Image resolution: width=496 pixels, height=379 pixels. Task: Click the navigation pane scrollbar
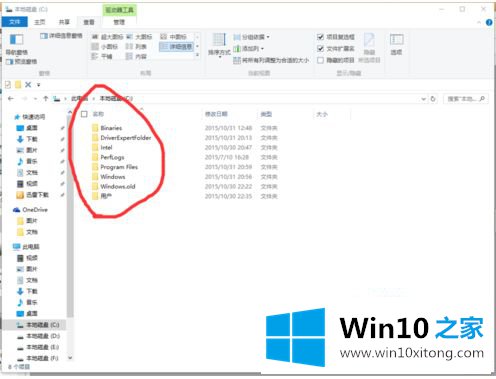point(70,217)
